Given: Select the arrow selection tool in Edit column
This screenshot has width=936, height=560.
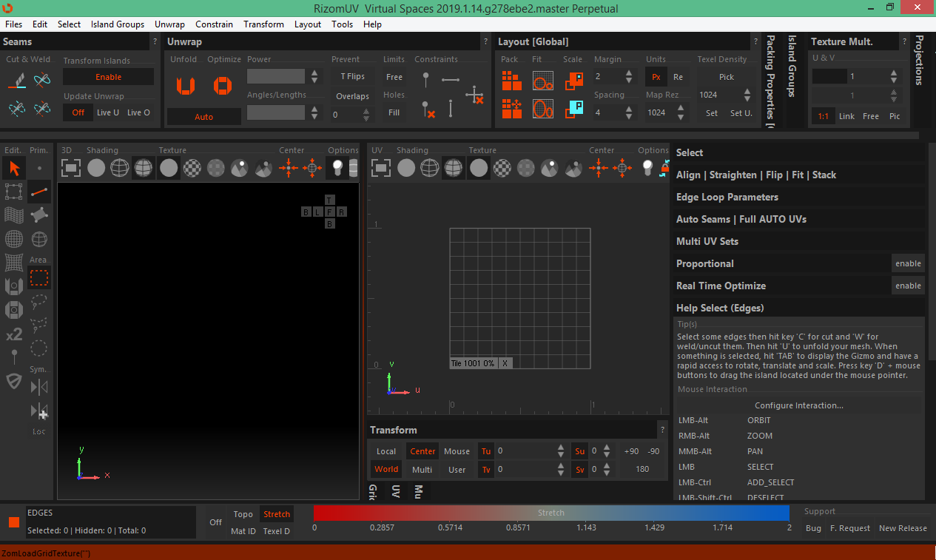Looking at the screenshot, I should pyautogui.click(x=14, y=168).
